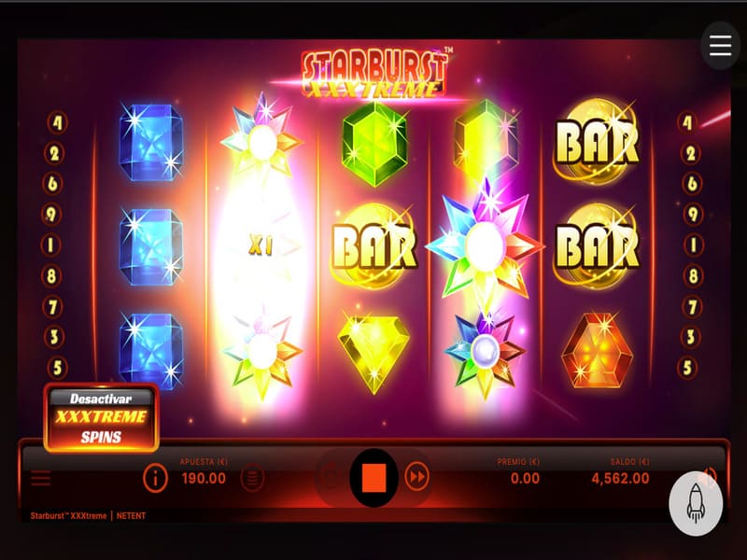747x560 pixels.
Task: Click the balance value 4,562.00
Action: 620,478
